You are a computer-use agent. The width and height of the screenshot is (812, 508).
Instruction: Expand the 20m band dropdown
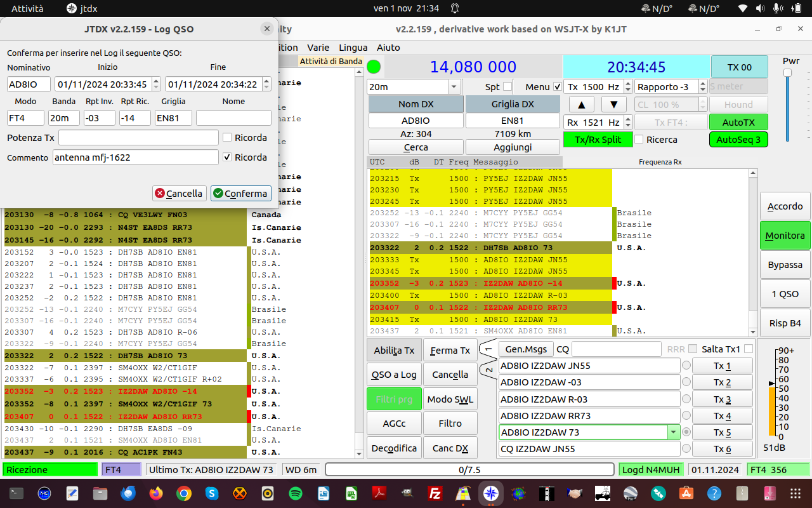pyautogui.click(x=454, y=87)
